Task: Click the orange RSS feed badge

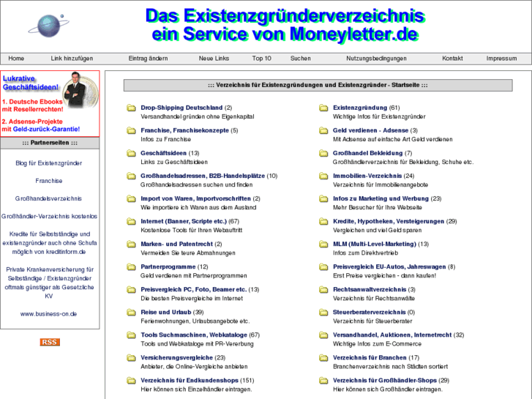Action: 50,342
